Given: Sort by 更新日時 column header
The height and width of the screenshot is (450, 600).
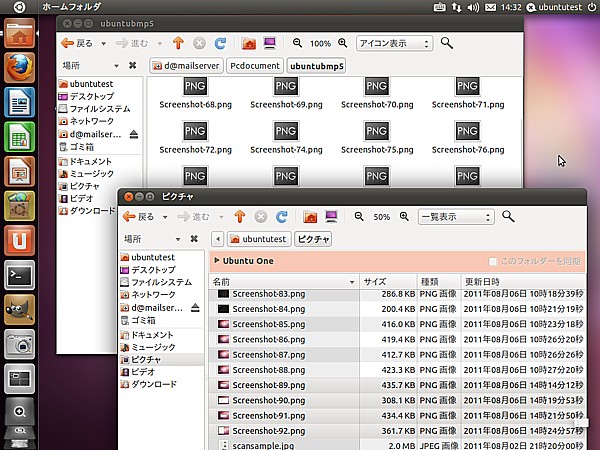Looking at the screenshot, I should pyautogui.click(x=523, y=282).
